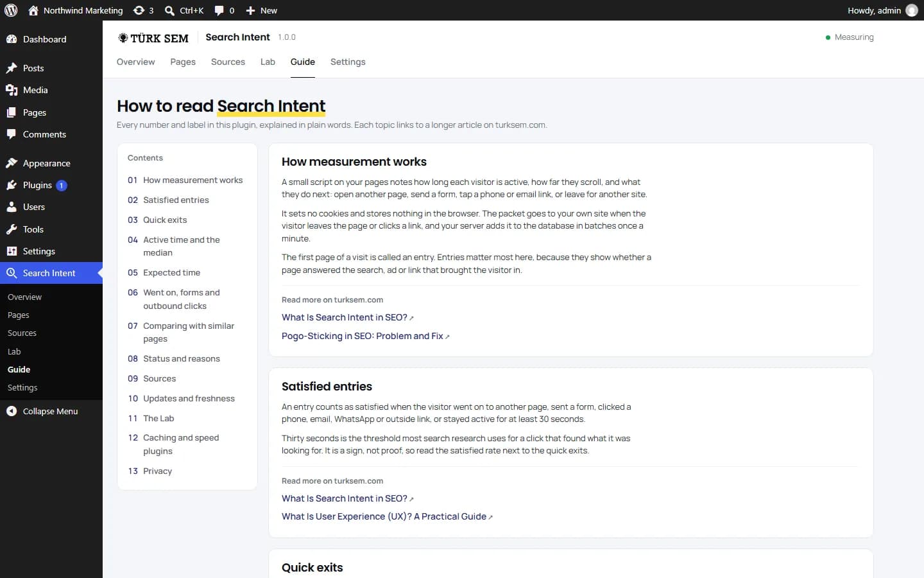Click the Dashboard gauge icon
Viewport: 924px width, 578px height.
12,39
